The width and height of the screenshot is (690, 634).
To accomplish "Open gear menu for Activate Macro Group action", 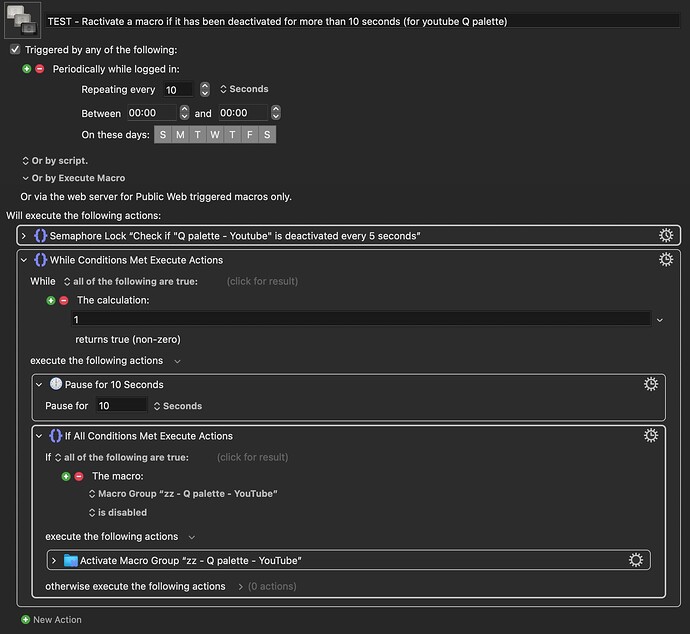I will (x=635, y=560).
